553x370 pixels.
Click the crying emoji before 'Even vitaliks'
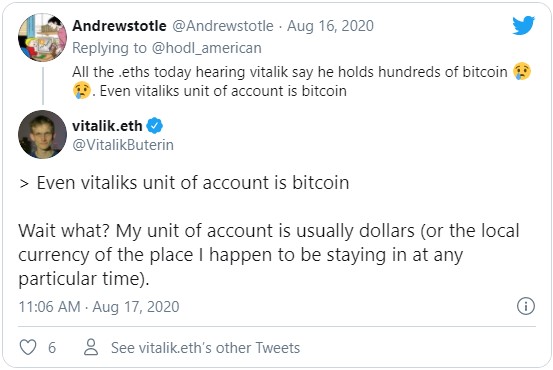(82, 90)
